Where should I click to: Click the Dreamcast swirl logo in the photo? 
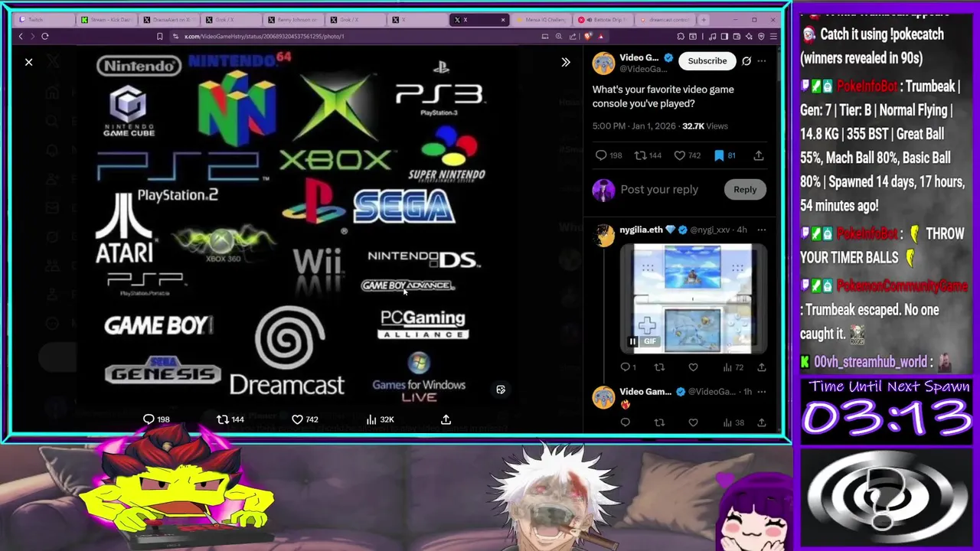[x=289, y=337]
